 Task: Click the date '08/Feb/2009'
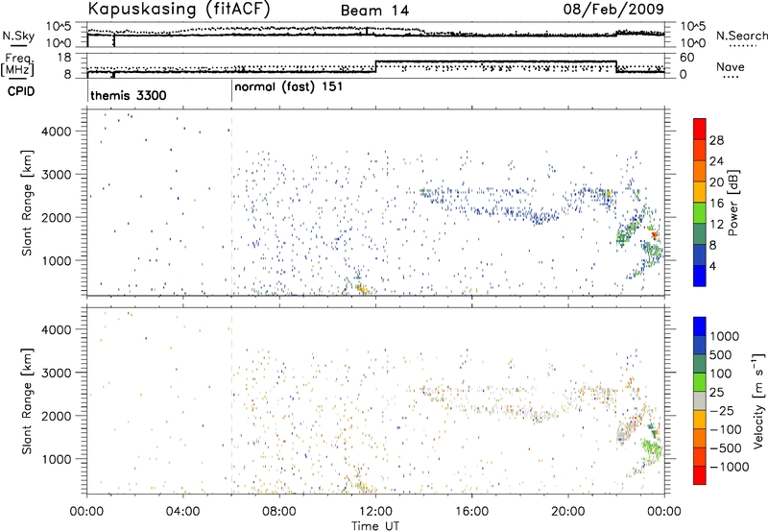tap(613, 9)
